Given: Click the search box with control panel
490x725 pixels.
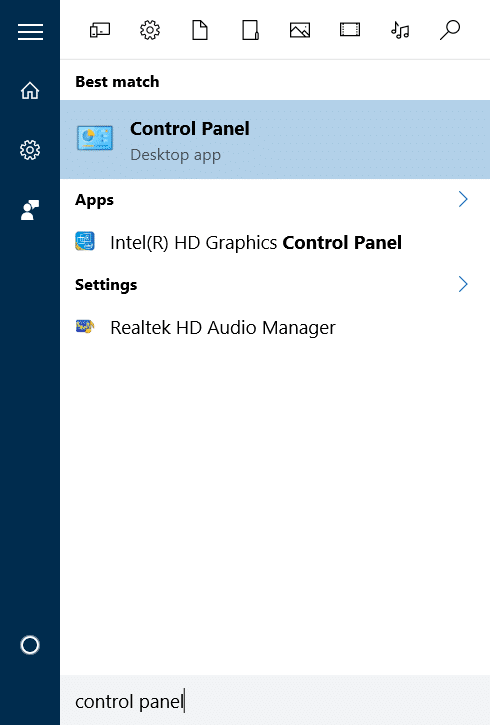Looking at the screenshot, I should point(275,701).
